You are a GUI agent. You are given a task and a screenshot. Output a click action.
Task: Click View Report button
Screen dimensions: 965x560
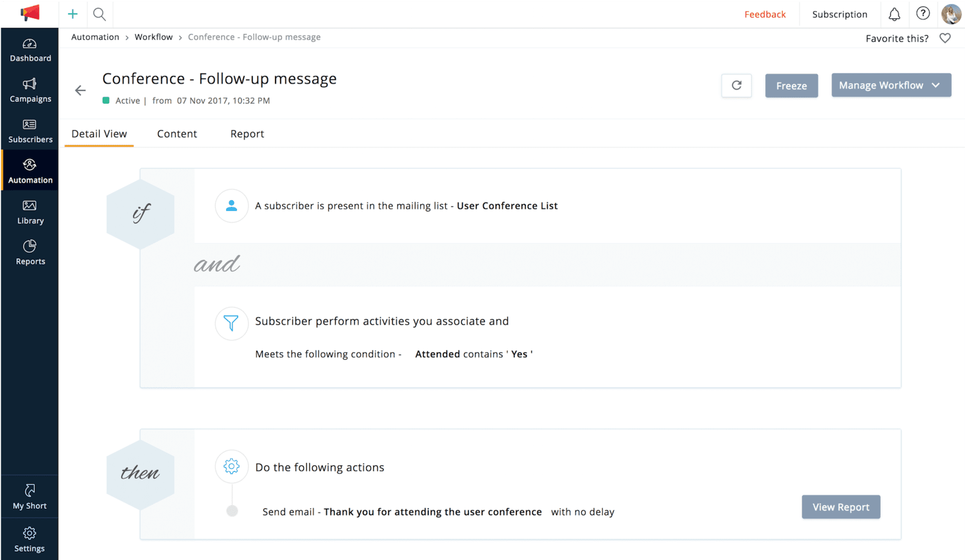841,507
